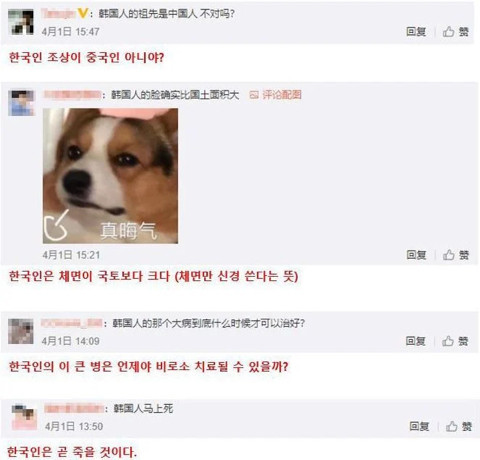The width and height of the screenshot is (480, 460).
Task: Reply (回复) to the 15:47 comment
Action: click(416, 32)
